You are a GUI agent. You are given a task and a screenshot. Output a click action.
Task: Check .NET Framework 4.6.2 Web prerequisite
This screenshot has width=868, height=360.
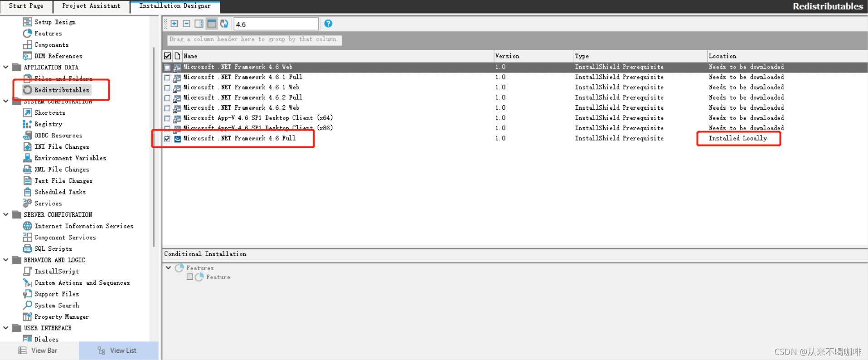pos(167,108)
